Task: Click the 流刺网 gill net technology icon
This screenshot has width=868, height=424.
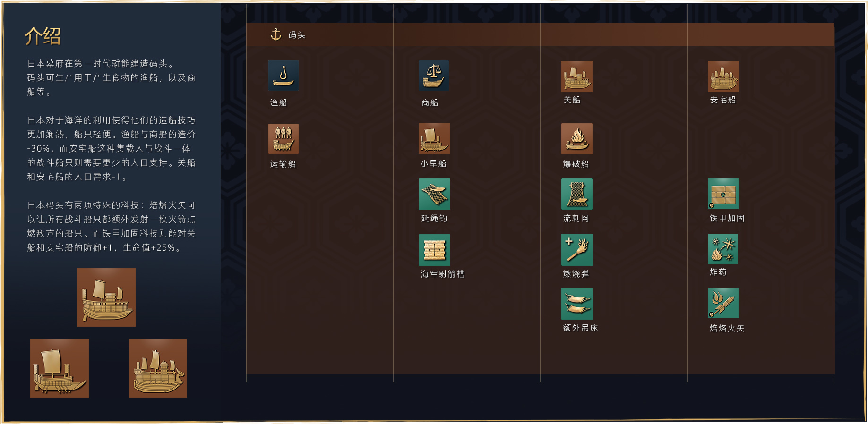Action: [576, 194]
